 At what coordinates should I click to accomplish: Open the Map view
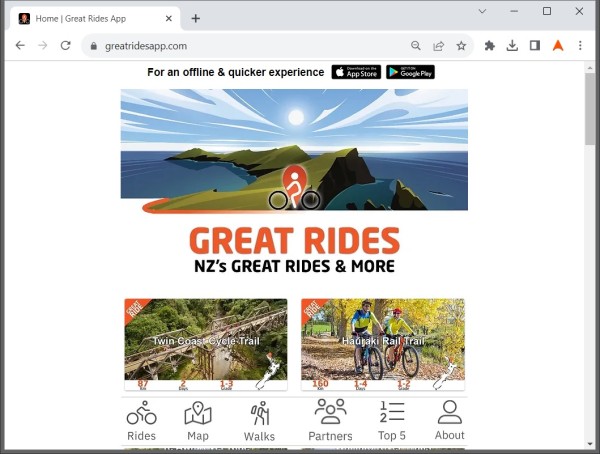tap(198, 421)
